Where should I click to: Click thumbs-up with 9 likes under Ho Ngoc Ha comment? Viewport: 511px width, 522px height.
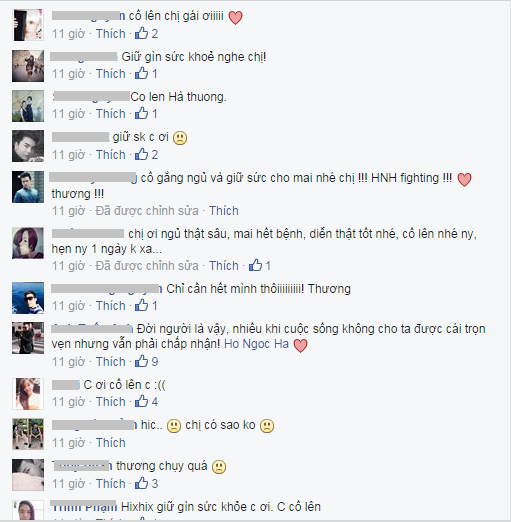[x=141, y=361]
